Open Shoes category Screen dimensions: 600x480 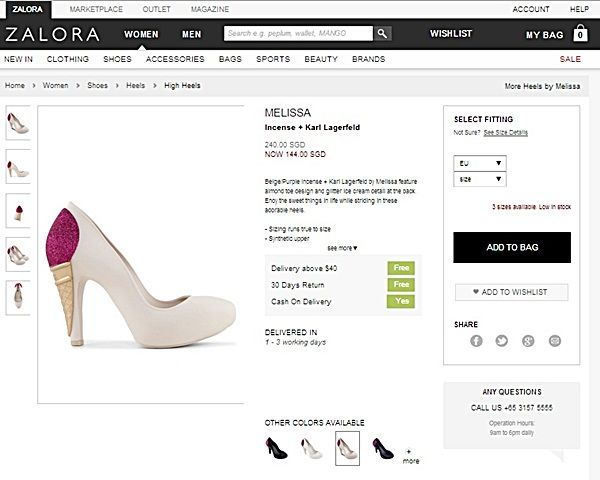[x=117, y=59]
